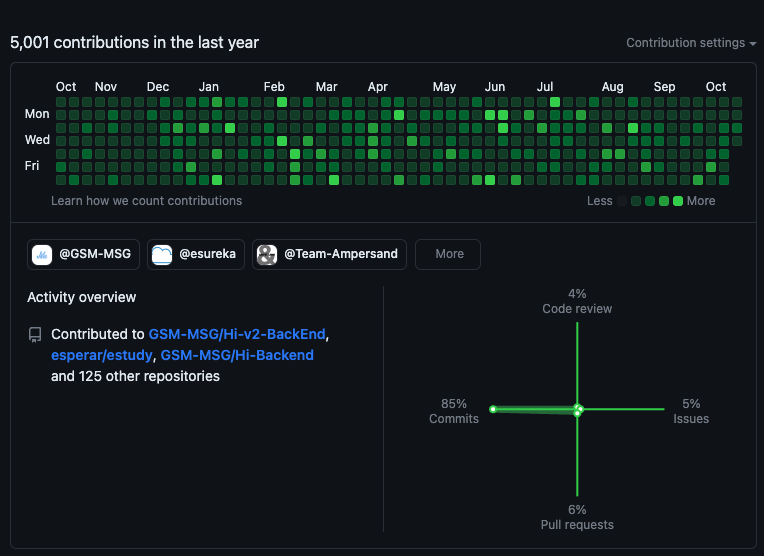Click the 4% Code review chart label
764x556 pixels.
577,301
